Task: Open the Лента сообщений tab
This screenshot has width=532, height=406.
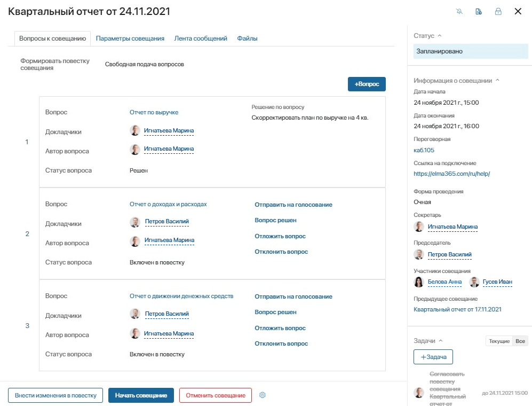Action: click(x=201, y=38)
